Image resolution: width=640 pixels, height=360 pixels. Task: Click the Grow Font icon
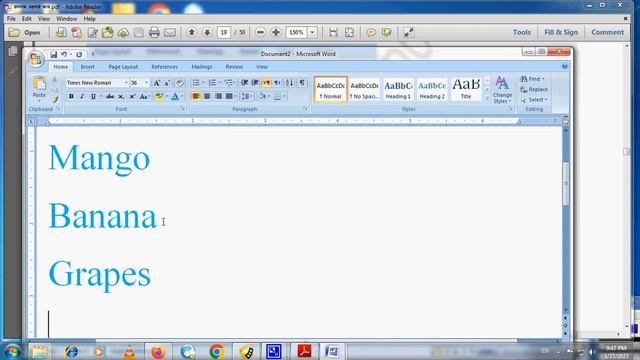157,83
